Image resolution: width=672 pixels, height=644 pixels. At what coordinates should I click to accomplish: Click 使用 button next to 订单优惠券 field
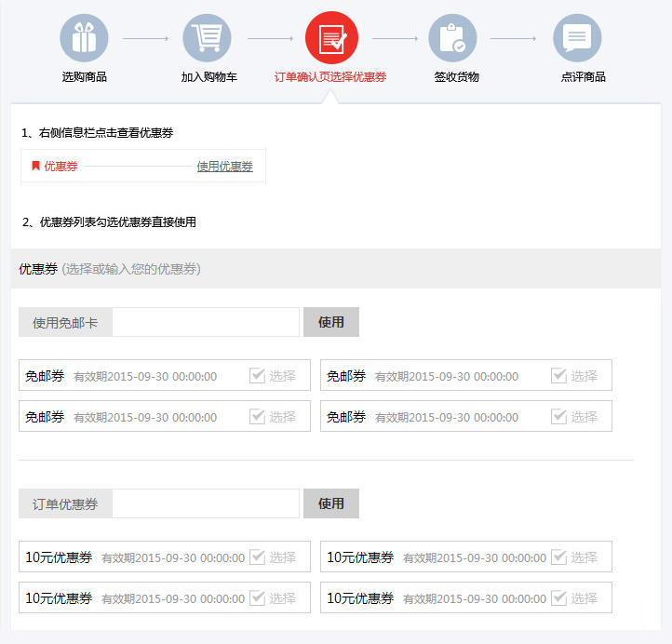tap(331, 503)
